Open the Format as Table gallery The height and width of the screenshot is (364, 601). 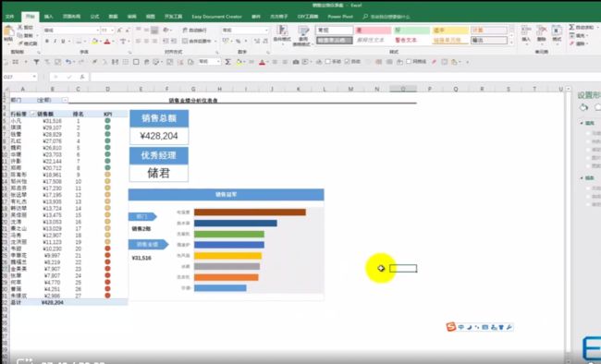coord(303,35)
